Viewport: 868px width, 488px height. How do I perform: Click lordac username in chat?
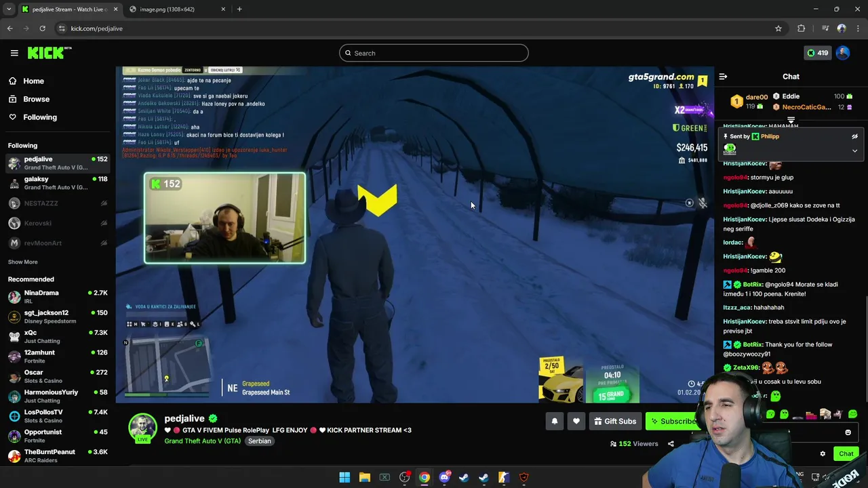tap(733, 243)
